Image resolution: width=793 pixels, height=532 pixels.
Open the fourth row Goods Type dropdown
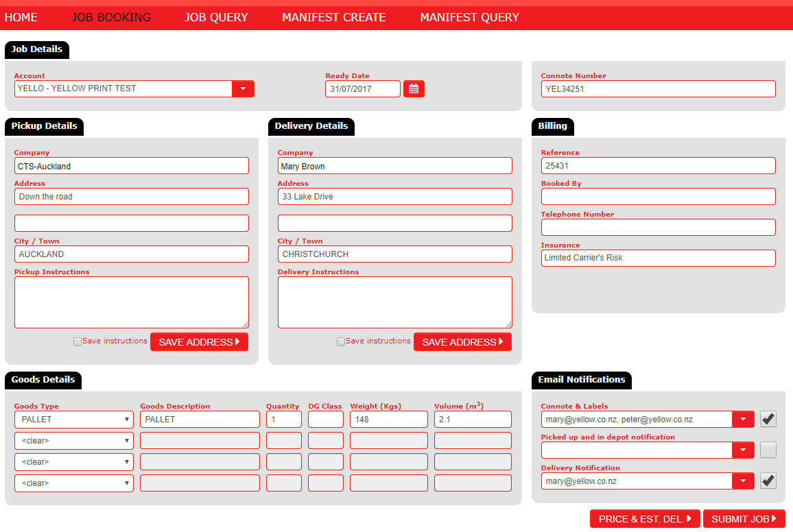pos(74,483)
